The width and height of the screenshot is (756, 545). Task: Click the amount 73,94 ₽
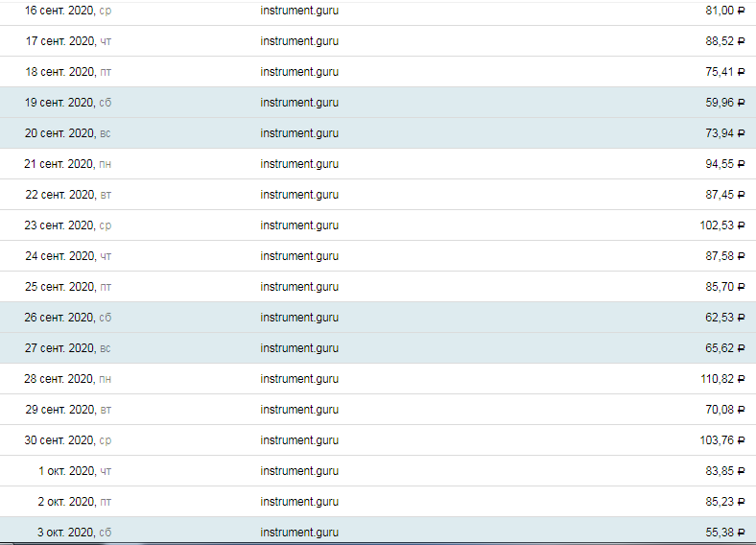[725, 133]
